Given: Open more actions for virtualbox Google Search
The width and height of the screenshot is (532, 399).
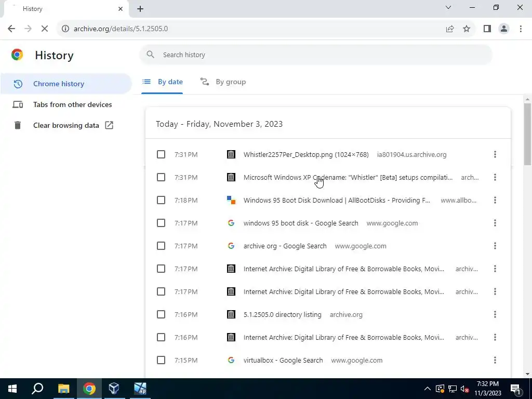Looking at the screenshot, I should coord(495,360).
